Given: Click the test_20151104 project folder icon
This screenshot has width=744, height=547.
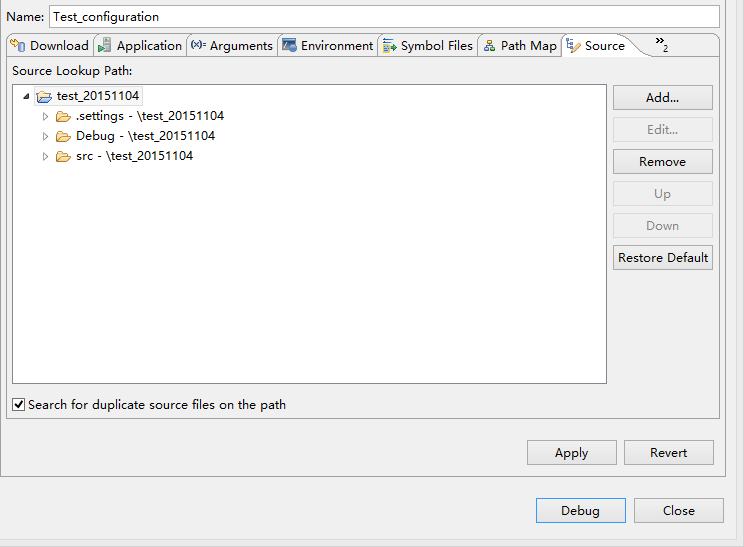Looking at the screenshot, I should (43, 96).
